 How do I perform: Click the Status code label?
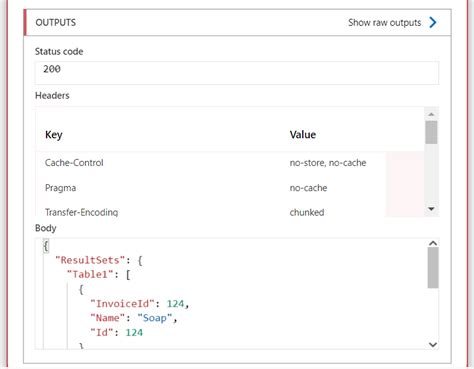tap(59, 52)
